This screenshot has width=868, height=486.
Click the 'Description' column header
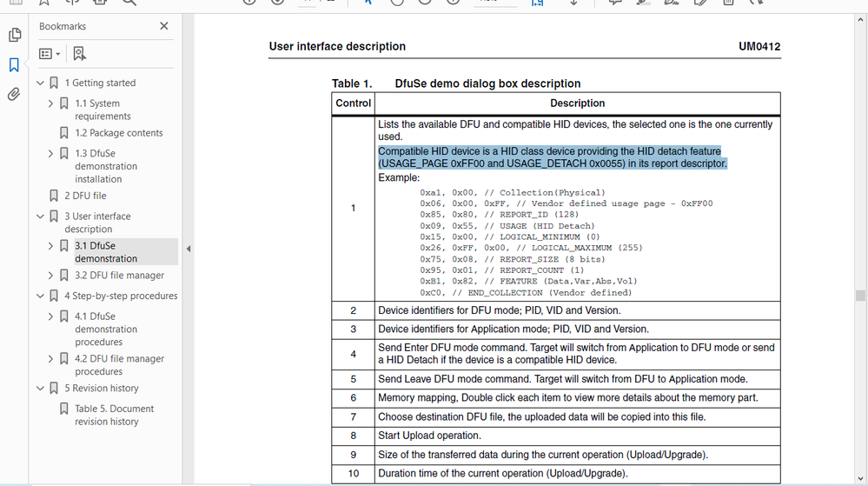pos(578,103)
